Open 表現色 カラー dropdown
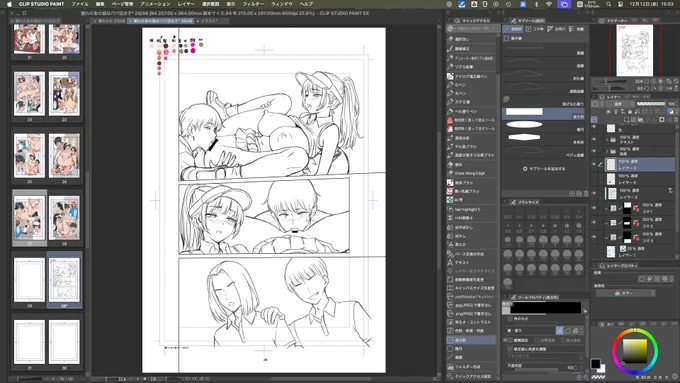The width and height of the screenshot is (680, 383). point(625,293)
